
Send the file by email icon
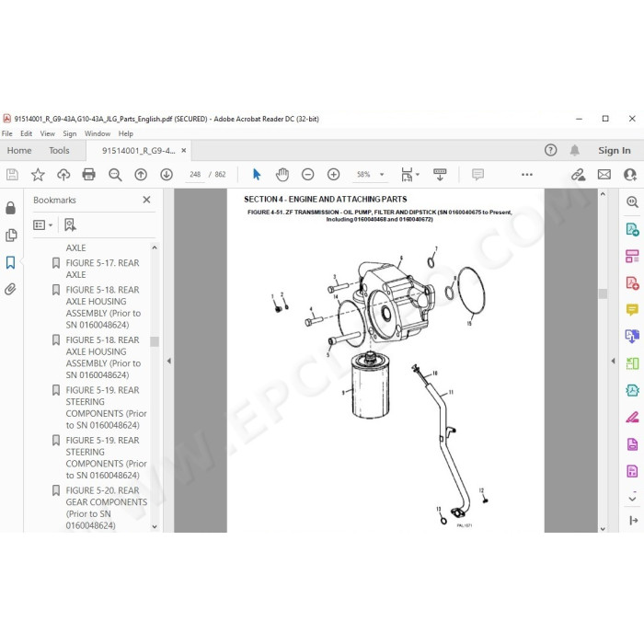[604, 175]
